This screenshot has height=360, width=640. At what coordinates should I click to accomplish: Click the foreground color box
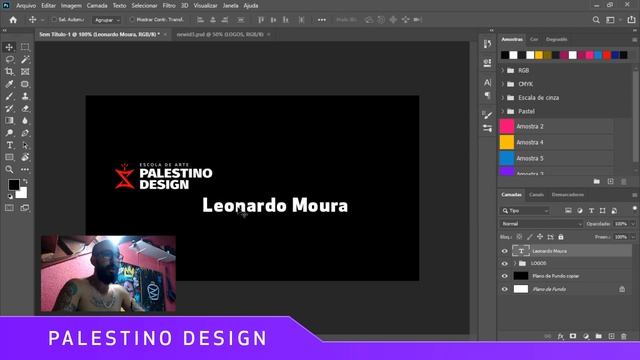click(x=13, y=184)
